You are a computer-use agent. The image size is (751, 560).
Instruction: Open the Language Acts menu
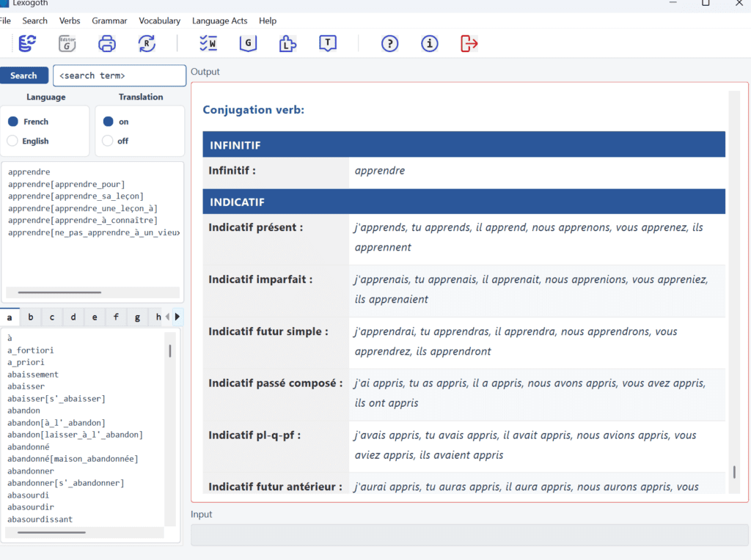[219, 21]
